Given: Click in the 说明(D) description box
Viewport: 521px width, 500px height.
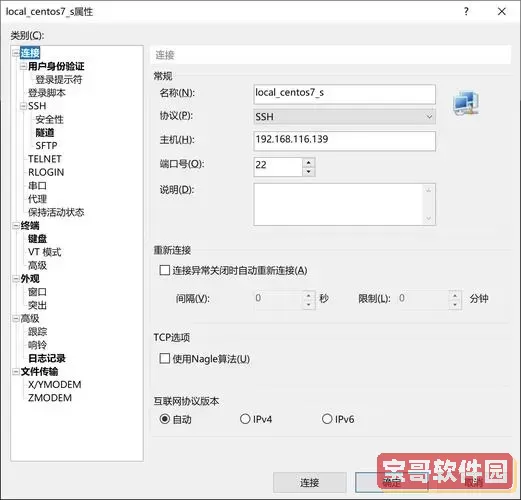Looking at the screenshot, I should click(x=344, y=204).
